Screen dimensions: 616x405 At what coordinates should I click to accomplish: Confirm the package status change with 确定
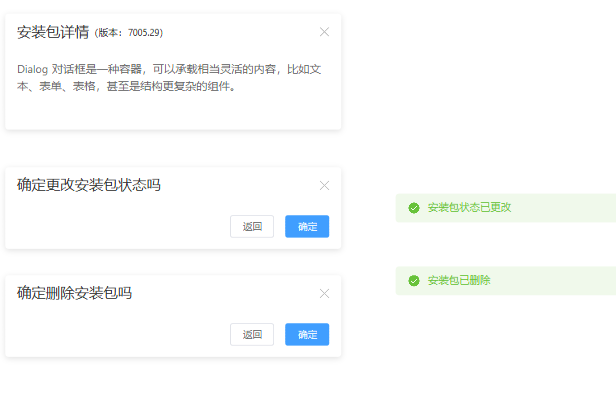(307, 226)
